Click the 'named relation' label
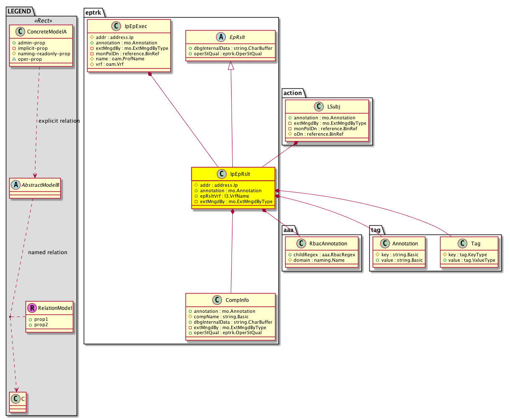Viewport: 510px width, 420px height. [x=47, y=253]
